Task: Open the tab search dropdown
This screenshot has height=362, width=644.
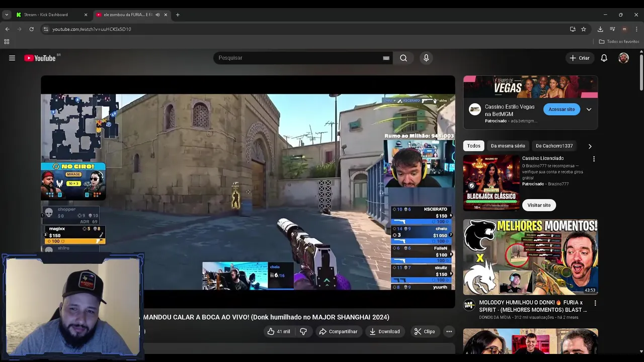Action: [7, 15]
